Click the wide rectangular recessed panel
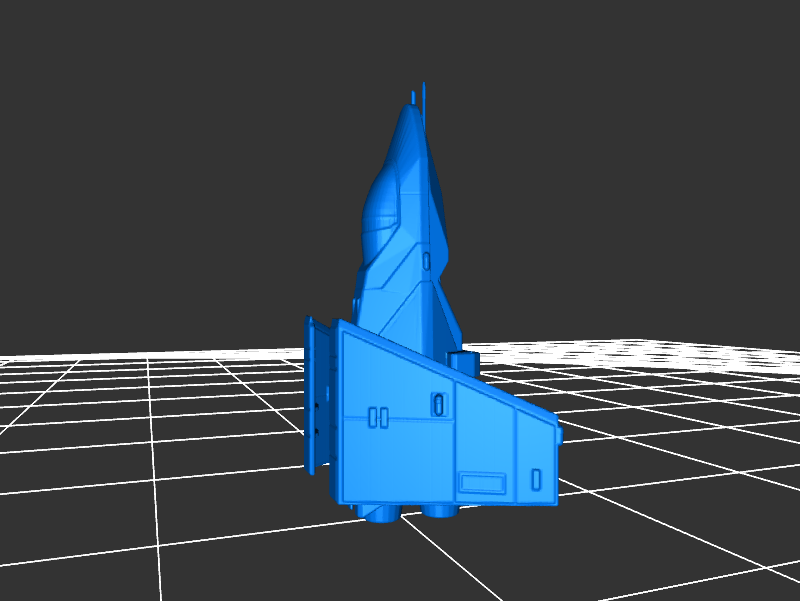 click(482, 483)
